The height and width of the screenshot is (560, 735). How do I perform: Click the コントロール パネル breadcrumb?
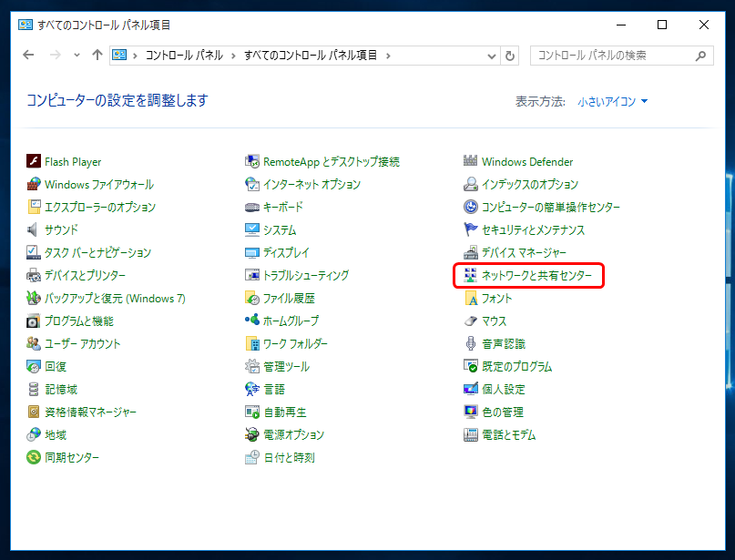pyautogui.click(x=184, y=56)
